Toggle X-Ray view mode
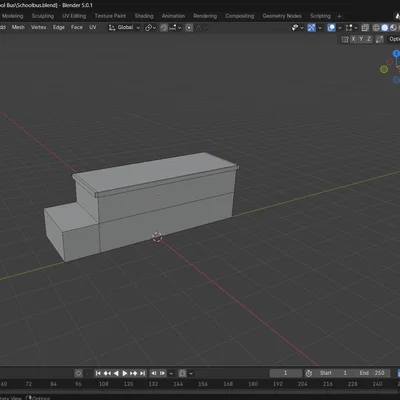This screenshot has width=400, height=400. [365, 28]
